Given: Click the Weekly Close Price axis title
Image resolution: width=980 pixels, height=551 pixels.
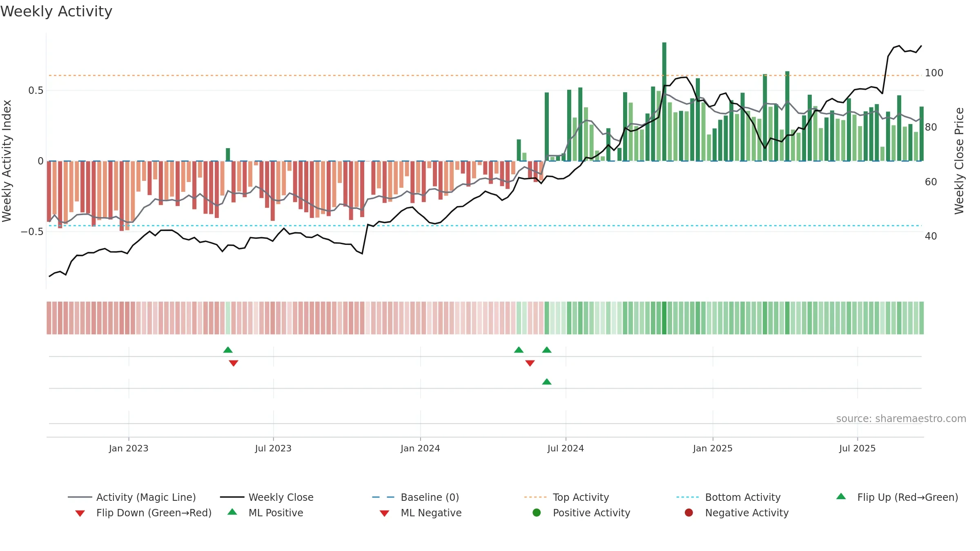Looking at the screenshot, I should [x=959, y=161].
